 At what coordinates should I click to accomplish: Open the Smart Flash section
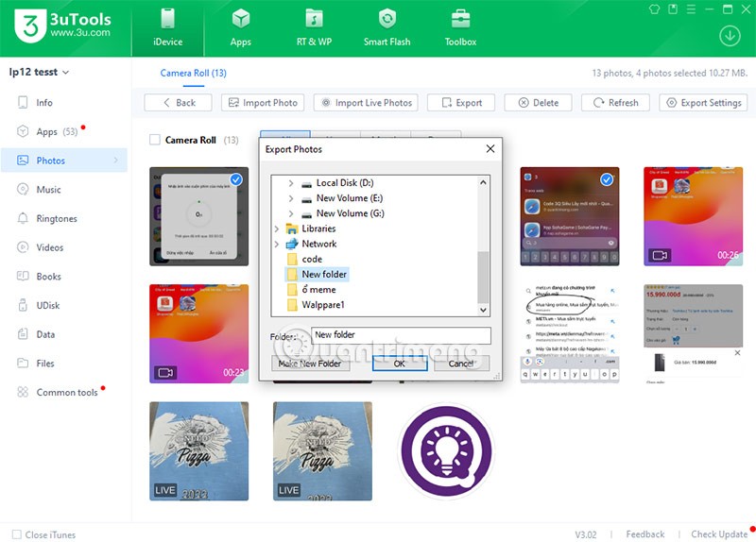[x=387, y=27]
